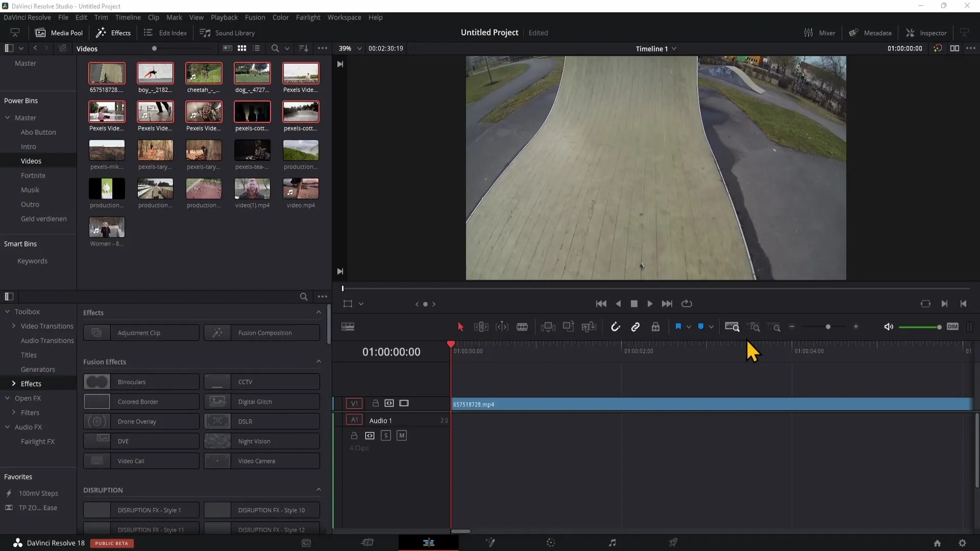Toggle the A1 audio track mute button
This screenshot has width=980, height=551.
tap(401, 435)
